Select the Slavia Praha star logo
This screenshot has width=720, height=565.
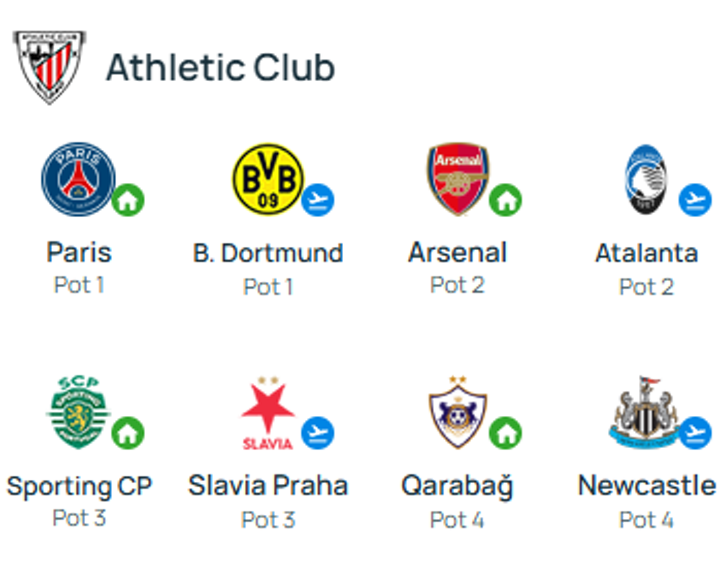tap(267, 413)
